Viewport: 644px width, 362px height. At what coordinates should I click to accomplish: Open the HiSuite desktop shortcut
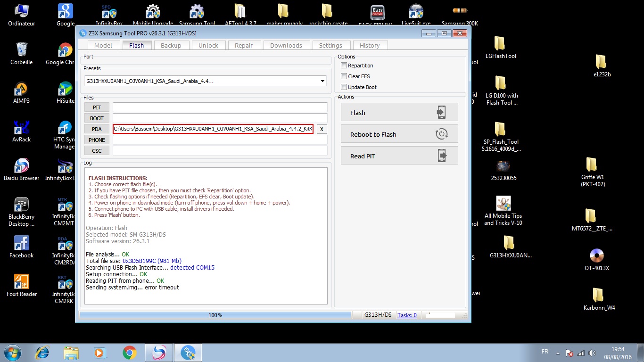point(65,92)
